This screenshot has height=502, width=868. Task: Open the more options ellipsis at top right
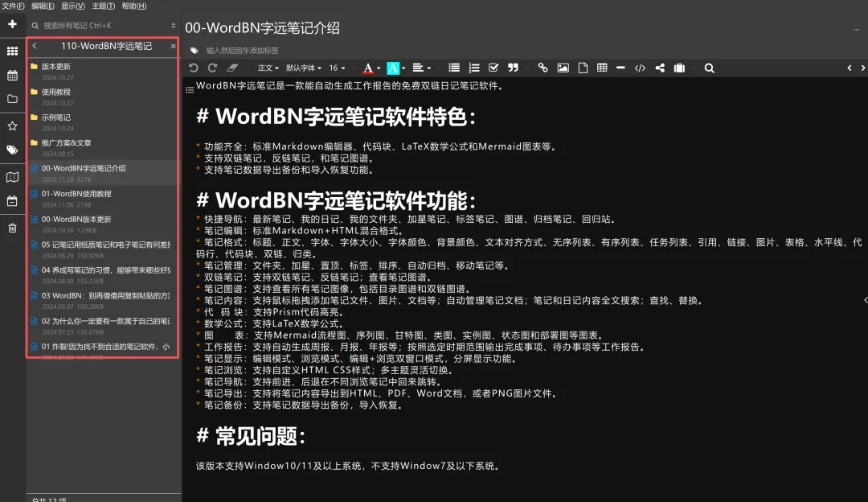point(857,30)
